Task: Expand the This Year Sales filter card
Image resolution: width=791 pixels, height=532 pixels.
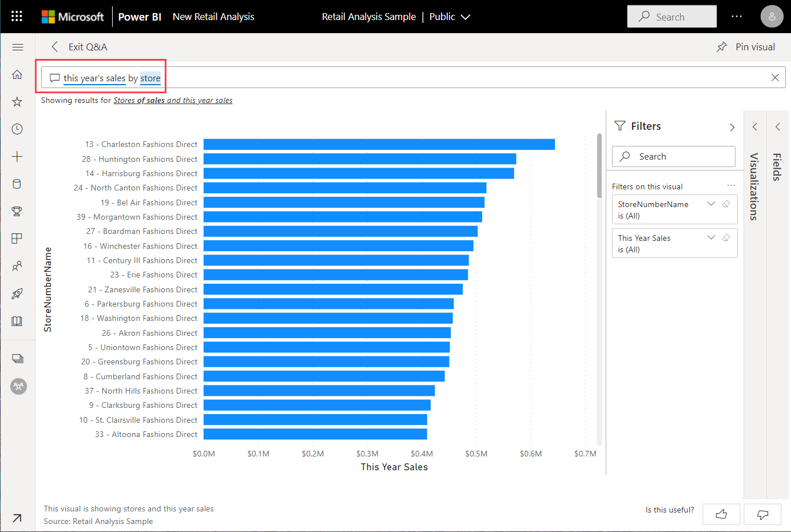Action: pos(711,238)
